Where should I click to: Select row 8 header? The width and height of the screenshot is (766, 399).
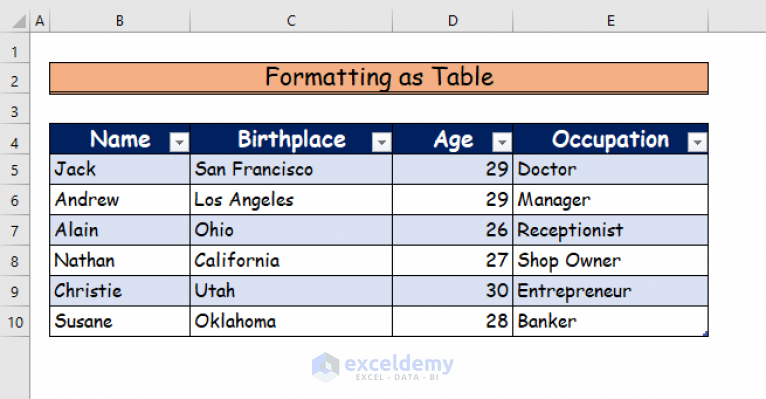pyautogui.click(x=15, y=261)
